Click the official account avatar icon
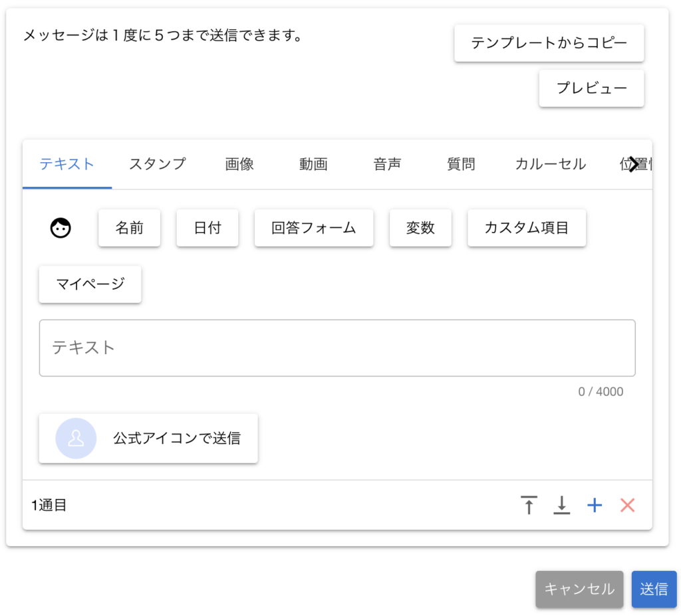 [x=76, y=439]
